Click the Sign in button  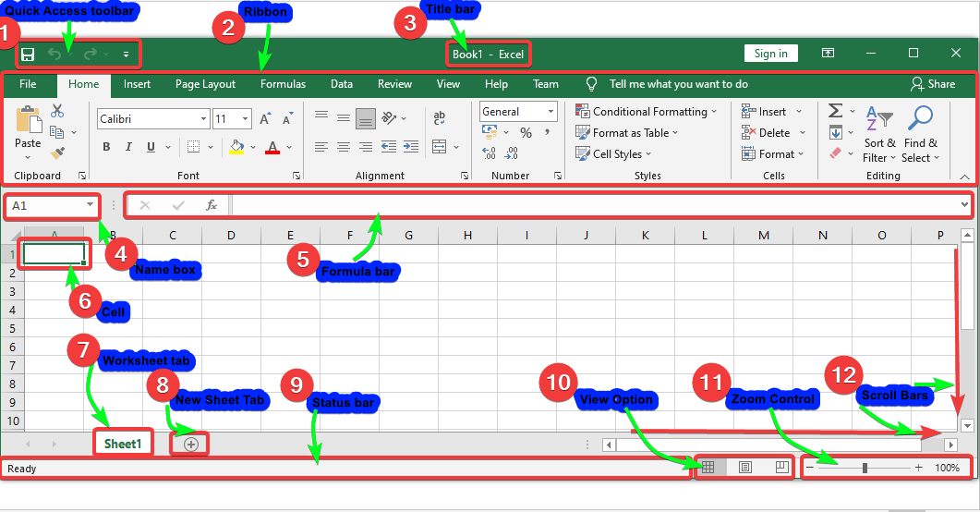[x=770, y=54]
